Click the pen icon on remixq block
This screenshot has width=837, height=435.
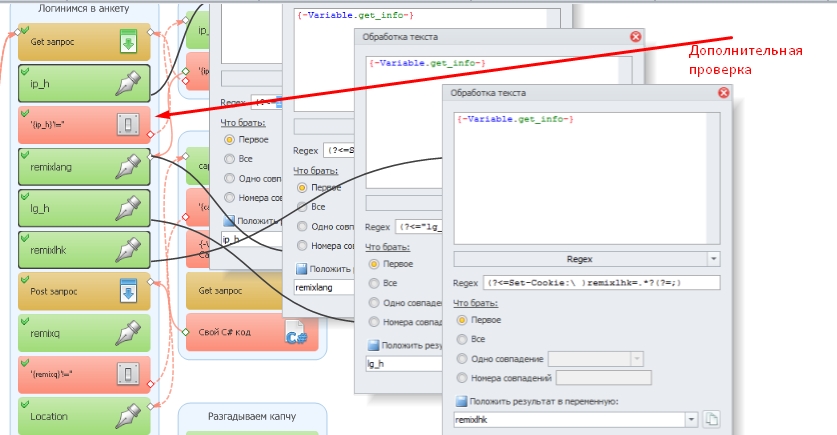tap(128, 333)
